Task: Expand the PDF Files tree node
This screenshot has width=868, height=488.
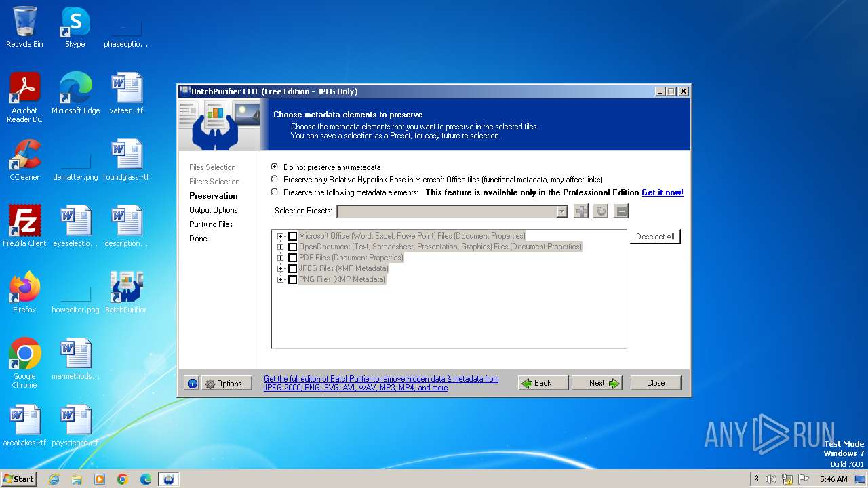Action: 281,258
